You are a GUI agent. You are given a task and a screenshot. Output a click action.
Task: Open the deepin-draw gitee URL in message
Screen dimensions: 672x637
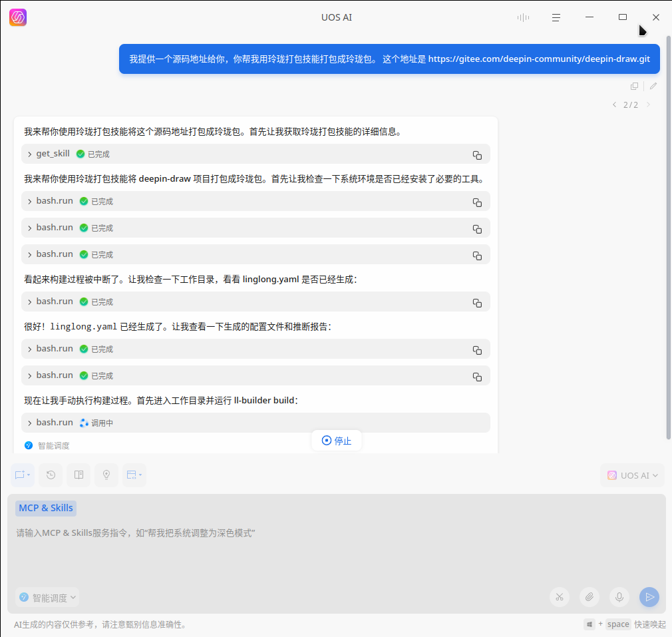pos(539,59)
